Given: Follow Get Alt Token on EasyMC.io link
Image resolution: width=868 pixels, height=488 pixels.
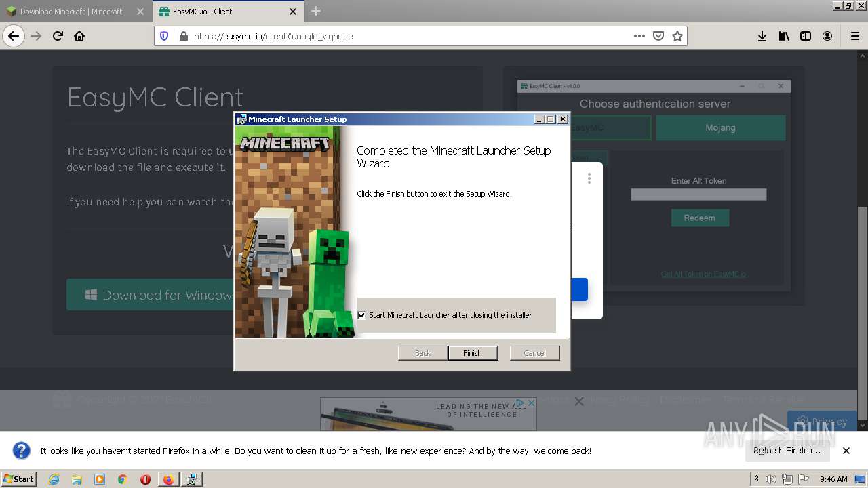Looking at the screenshot, I should click(x=703, y=274).
